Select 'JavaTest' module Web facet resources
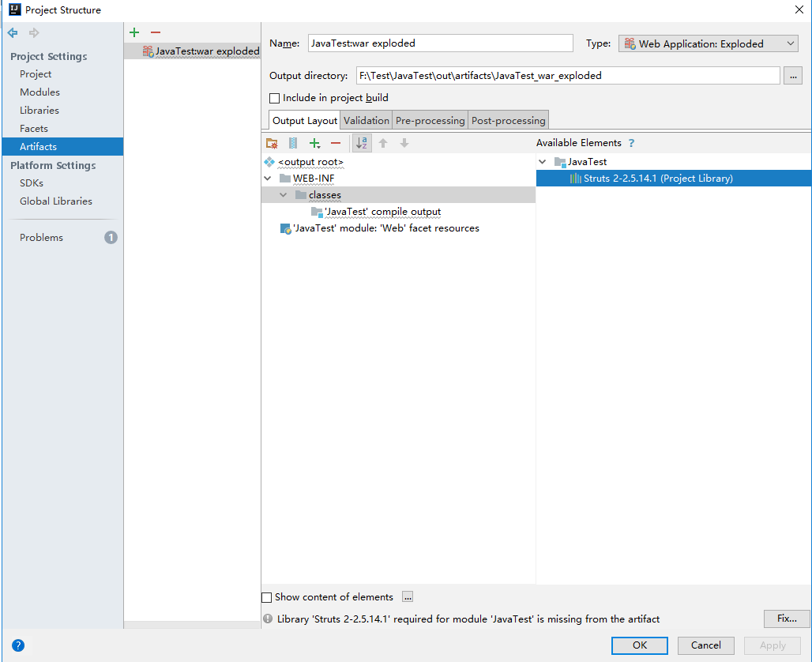The width and height of the screenshot is (812, 662). 385,228
